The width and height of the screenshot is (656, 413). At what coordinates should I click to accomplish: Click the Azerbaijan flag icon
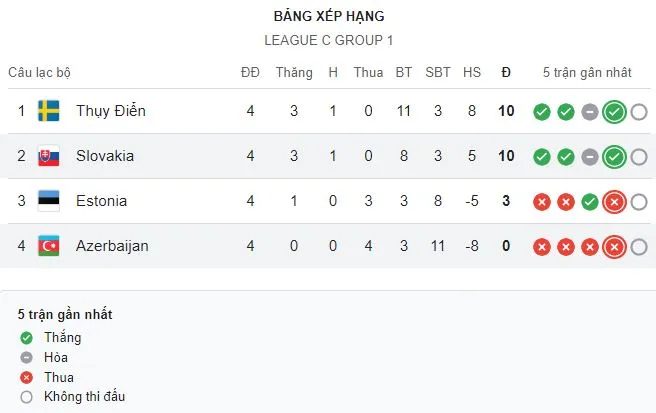tap(49, 246)
